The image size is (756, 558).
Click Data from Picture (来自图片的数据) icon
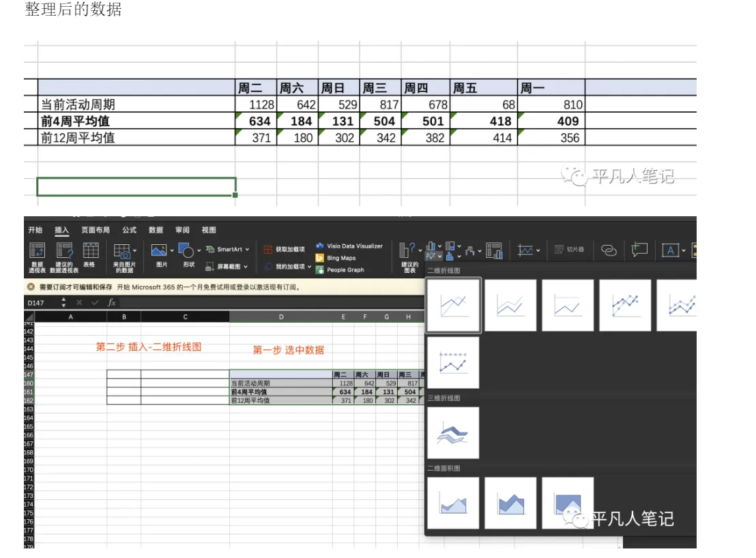121,251
